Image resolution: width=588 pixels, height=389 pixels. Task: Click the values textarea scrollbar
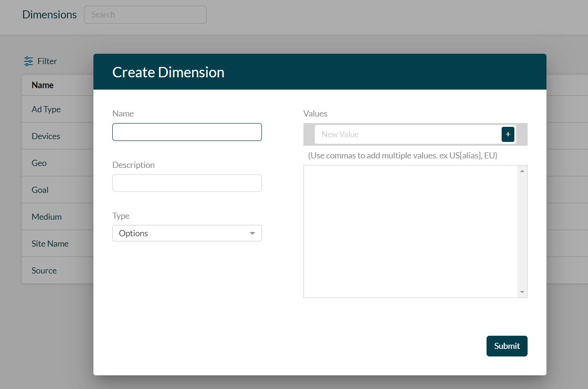pos(522,231)
